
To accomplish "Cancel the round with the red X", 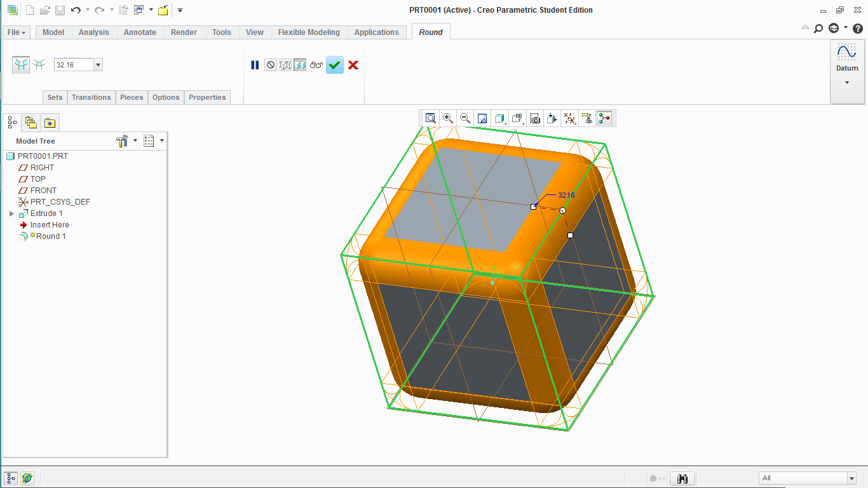I will point(353,65).
